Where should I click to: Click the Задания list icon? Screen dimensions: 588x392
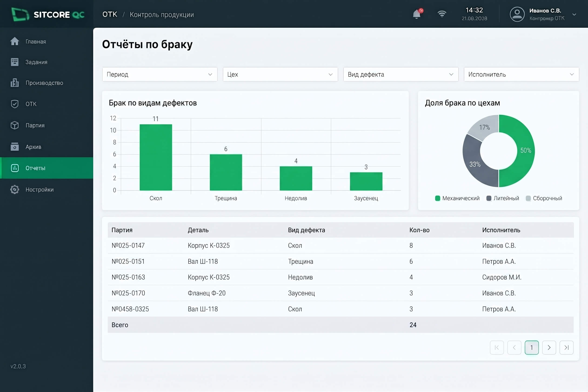pyautogui.click(x=15, y=62)
